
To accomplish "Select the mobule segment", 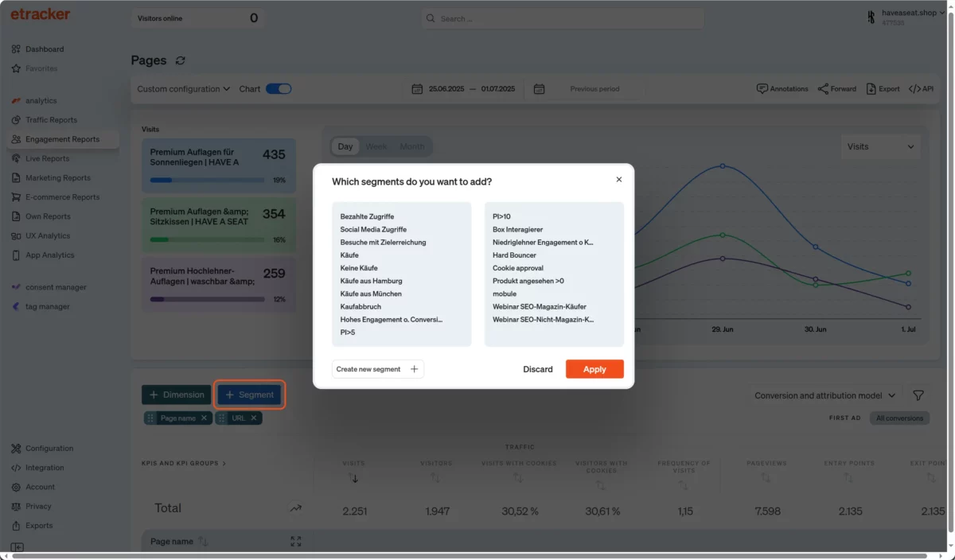I will pos(505,294).
